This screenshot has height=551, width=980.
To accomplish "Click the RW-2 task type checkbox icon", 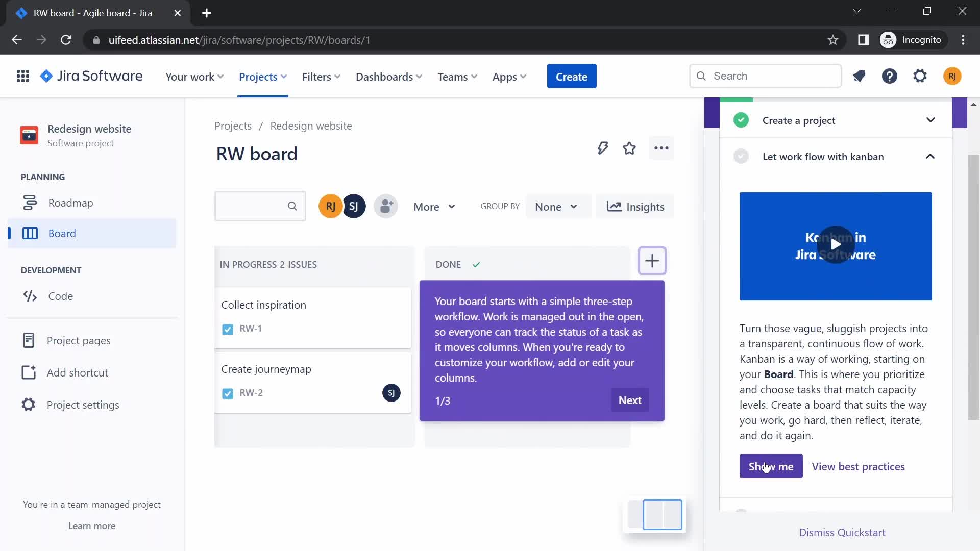I will pos(228,393).
